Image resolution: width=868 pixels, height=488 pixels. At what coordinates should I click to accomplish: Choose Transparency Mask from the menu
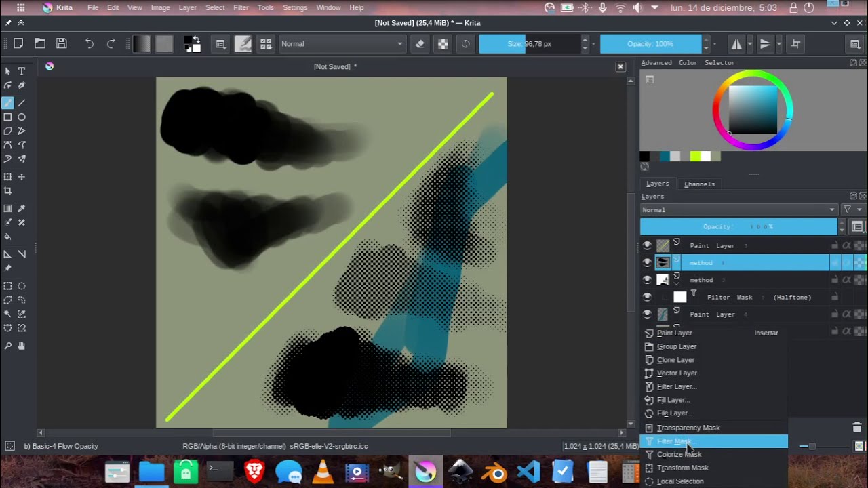coord(688,428)
